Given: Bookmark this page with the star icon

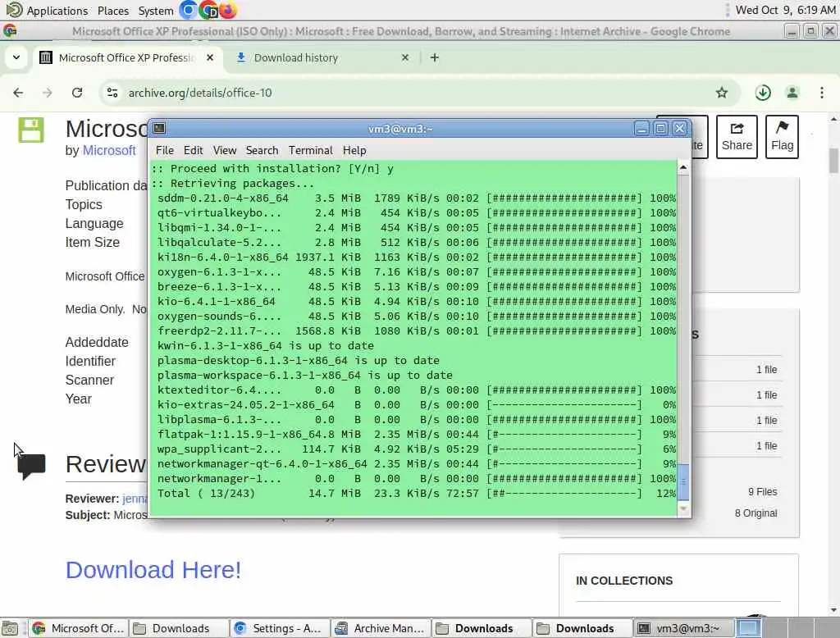Looking at the screenshot, I should point(722,93).
